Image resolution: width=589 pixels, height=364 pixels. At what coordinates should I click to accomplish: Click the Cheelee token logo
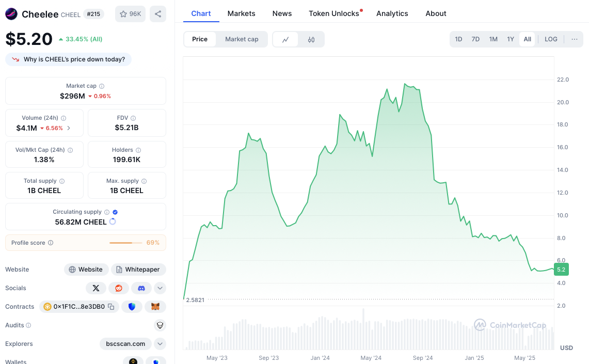click(x=11, y=14)
